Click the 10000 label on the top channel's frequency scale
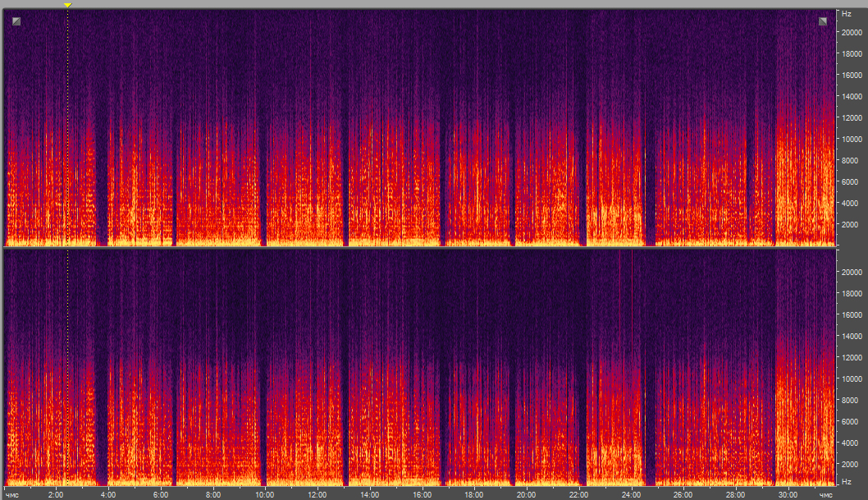Image resolution: width=868 pixels, height=500 pixels. tap(849, 139)
